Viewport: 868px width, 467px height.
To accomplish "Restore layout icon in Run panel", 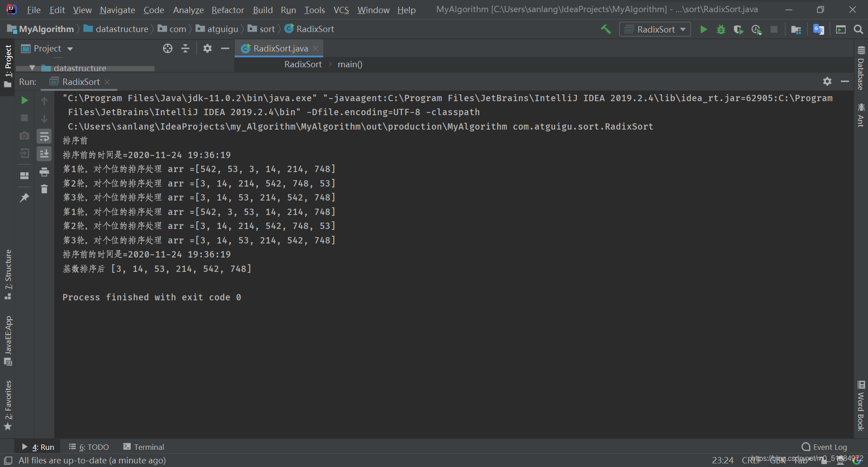I will point(25,175).
